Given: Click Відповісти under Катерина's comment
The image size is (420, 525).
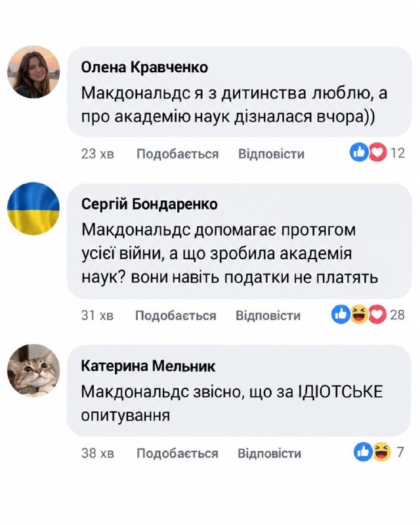Looking at the screenshot, I should pyautogui.click(x=269, y=453).
